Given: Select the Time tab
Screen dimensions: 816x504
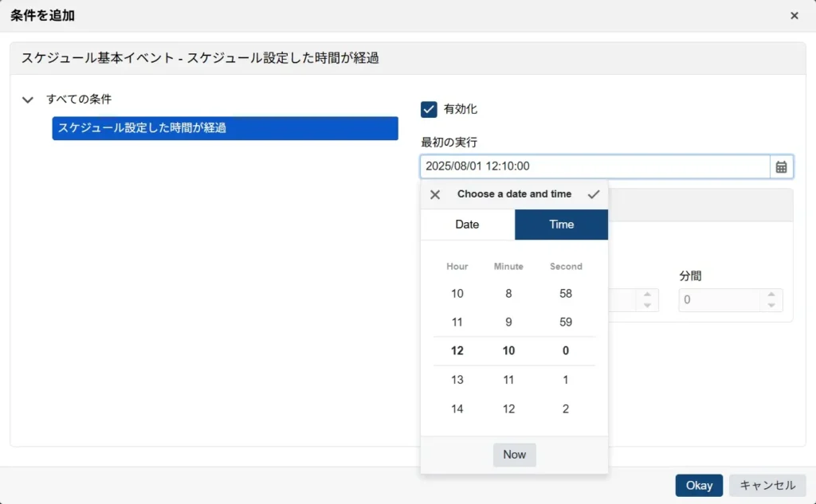Looking at the screenshot, I should point(561,225).
